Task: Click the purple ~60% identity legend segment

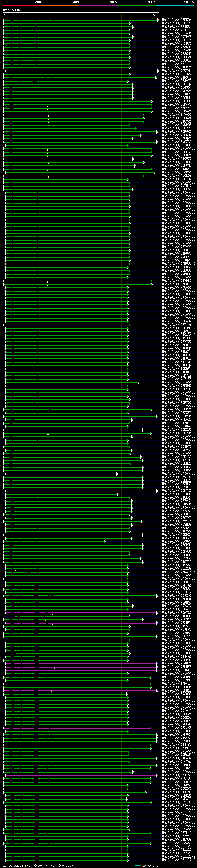Action: pos(99,6)
